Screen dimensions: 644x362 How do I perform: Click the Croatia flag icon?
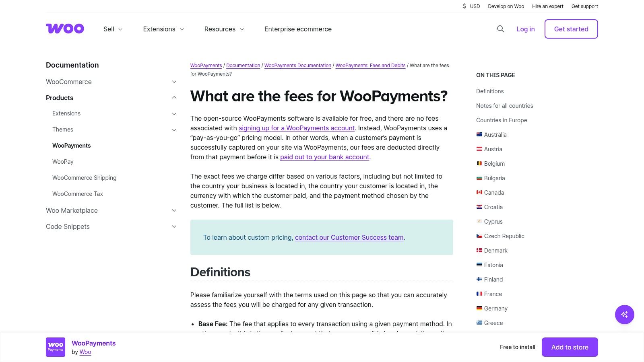[479, 207]
